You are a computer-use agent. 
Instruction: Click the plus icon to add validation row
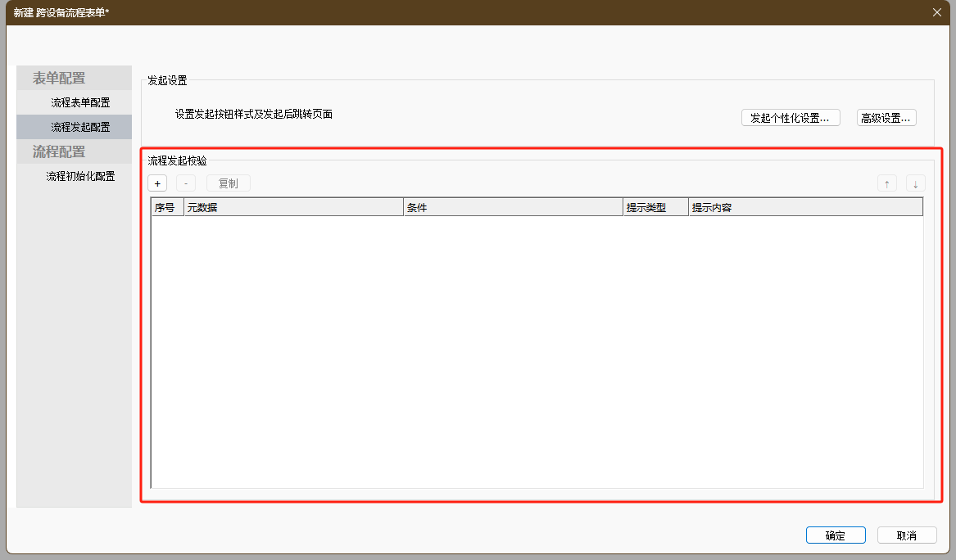(157, 183)
